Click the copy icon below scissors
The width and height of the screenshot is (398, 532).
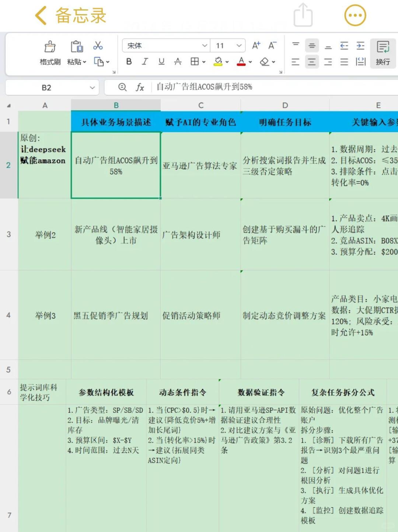[x=98, y=62]
